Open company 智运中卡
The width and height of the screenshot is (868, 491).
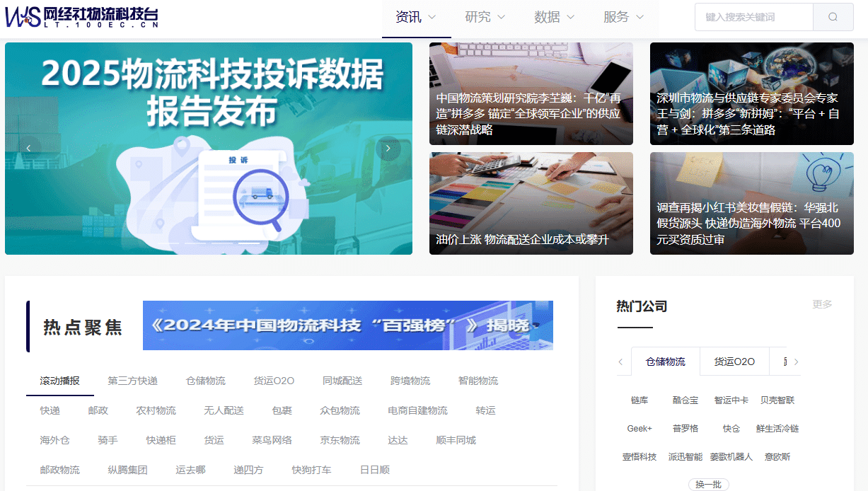(731, 400)
